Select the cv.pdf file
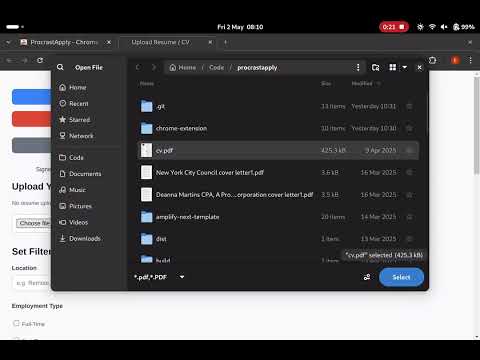Image resolution: width=480 pixels, height=360 pixels. pos(278,150)
